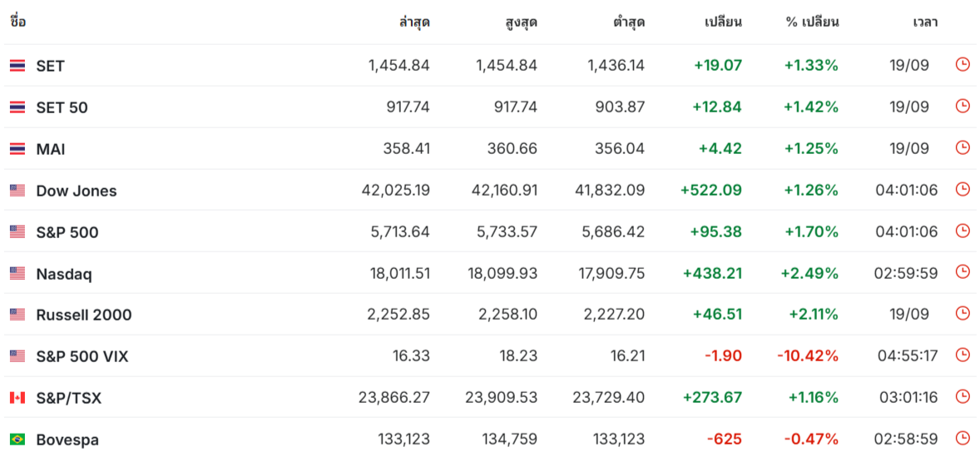Click SET last value 1,454.84
The height and width of the screenshot is (452, 980).
tap(399, 65)
